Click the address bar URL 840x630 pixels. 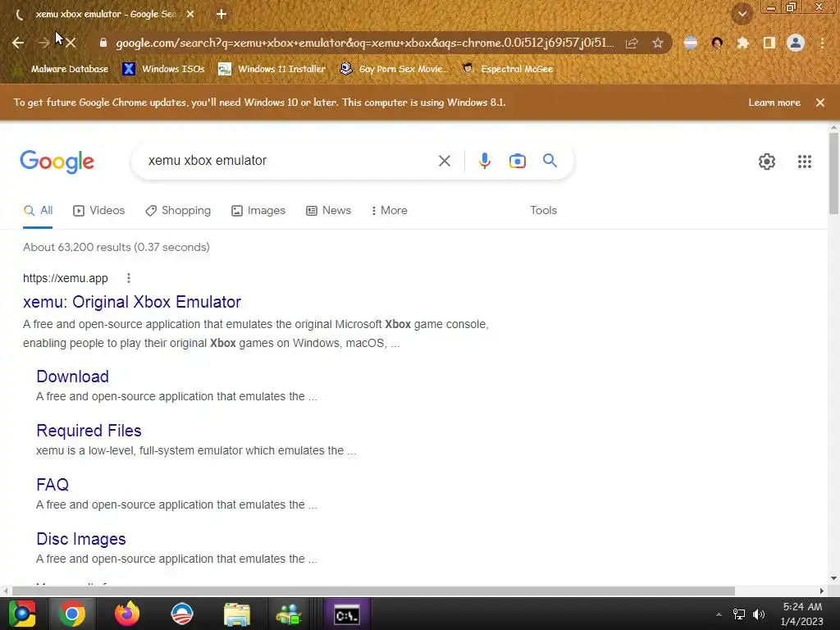pos(364,43)
